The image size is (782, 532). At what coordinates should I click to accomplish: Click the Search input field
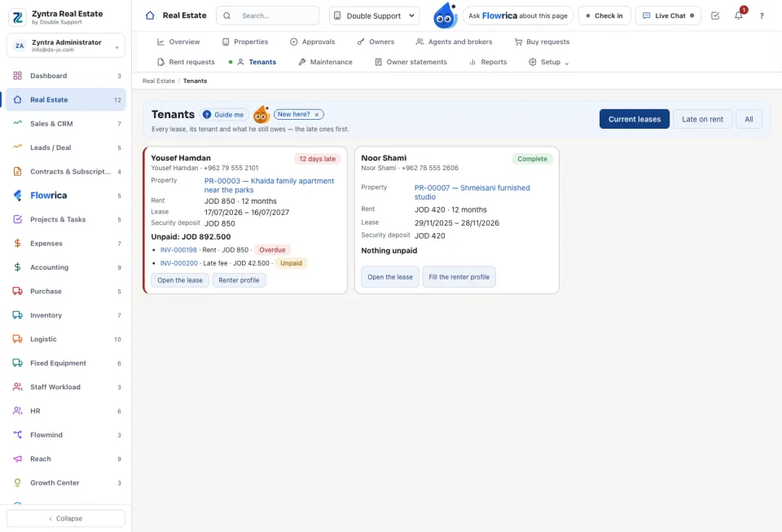[268, 16]
